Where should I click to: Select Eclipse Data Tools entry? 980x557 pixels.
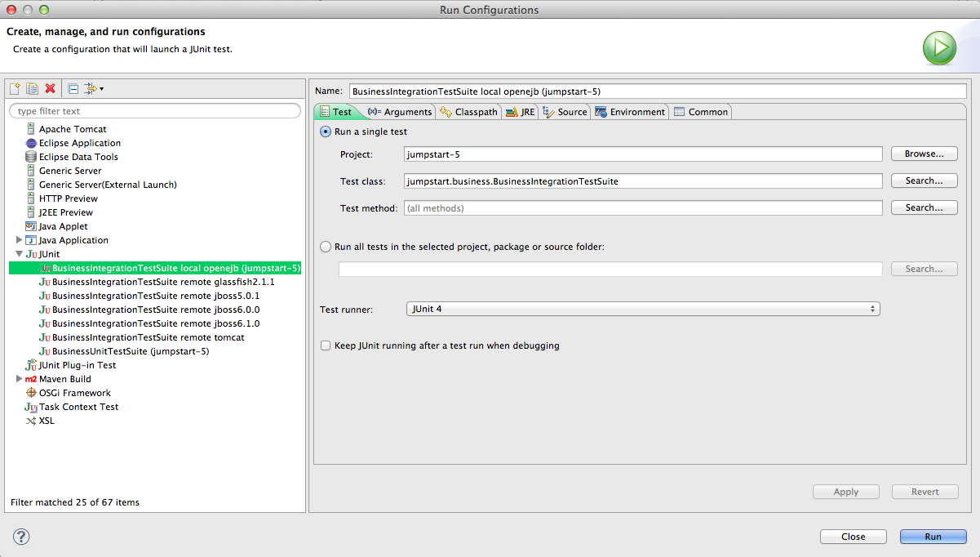(x=78, y=157)
